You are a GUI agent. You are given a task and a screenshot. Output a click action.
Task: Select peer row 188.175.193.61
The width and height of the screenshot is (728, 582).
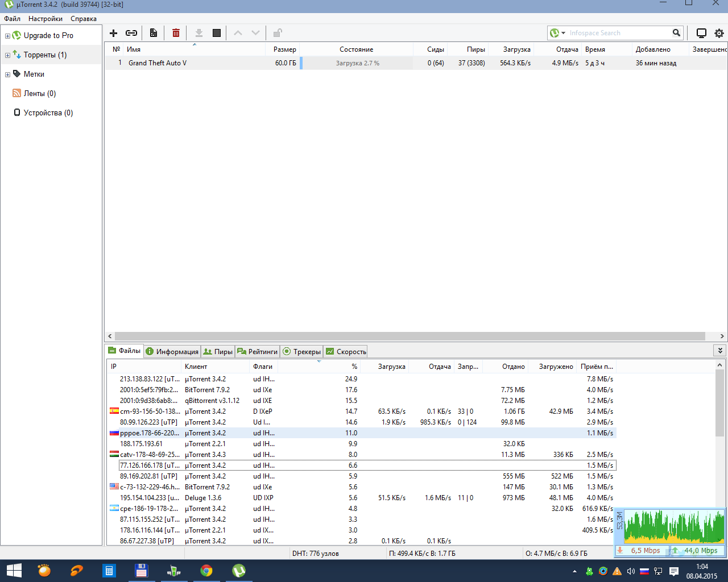click(361, 444)
